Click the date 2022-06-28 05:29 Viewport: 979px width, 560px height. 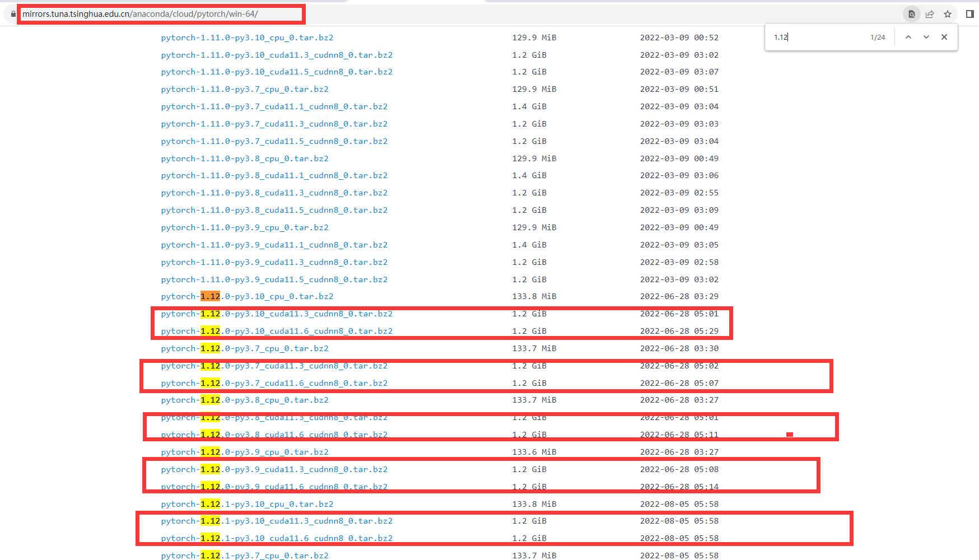click(679, 331)
